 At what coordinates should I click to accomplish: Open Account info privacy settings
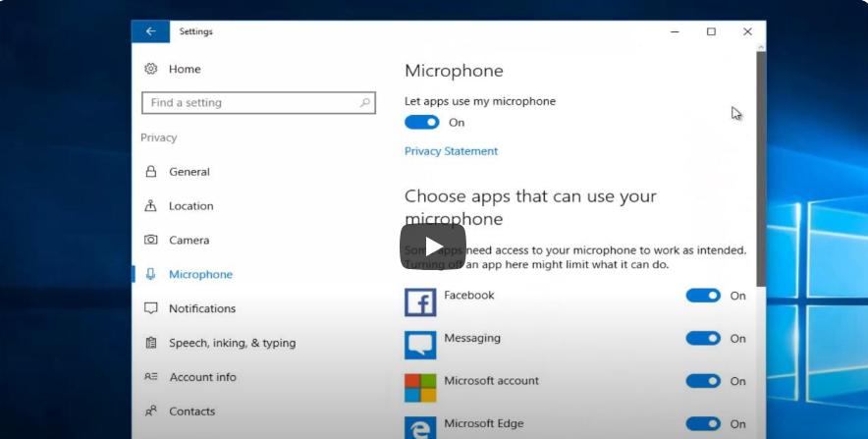202,377
